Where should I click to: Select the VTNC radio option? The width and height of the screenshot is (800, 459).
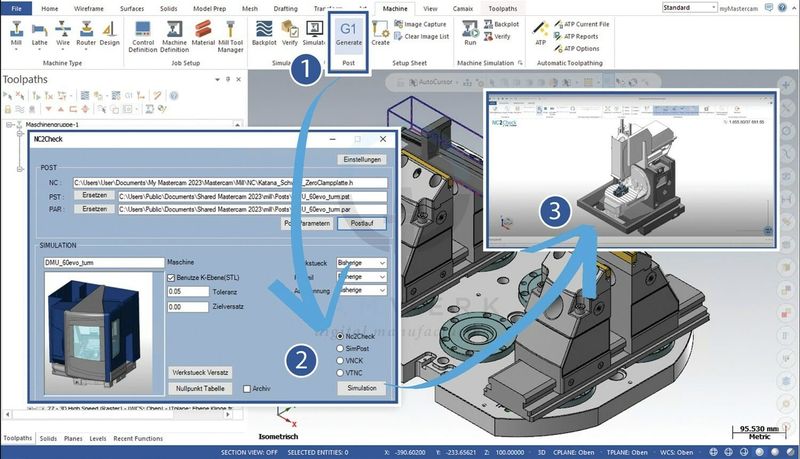340,373
